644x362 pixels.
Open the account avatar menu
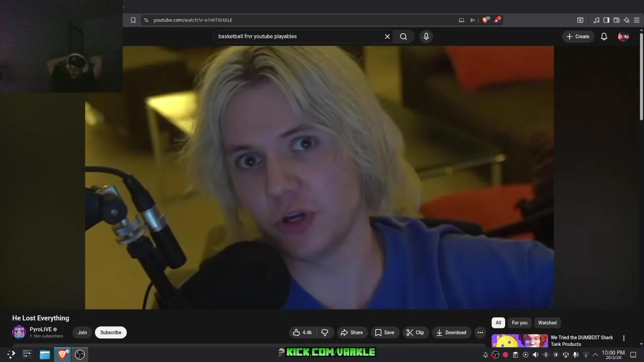point(623,36)
